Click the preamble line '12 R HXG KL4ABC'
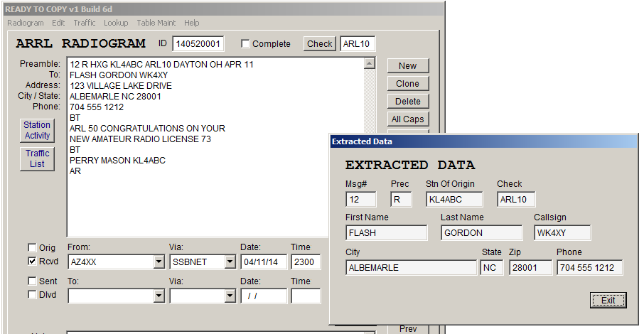 (x=161, y=65)
